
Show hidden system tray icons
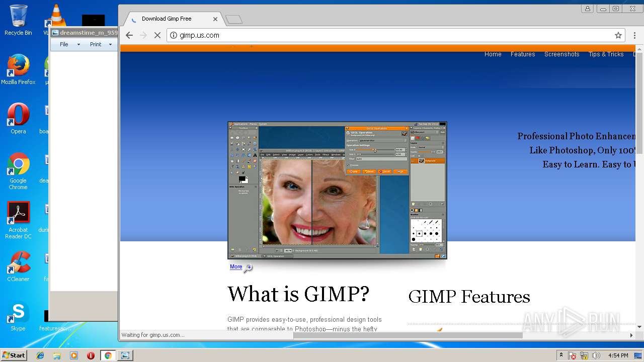[x=561, y=355]
